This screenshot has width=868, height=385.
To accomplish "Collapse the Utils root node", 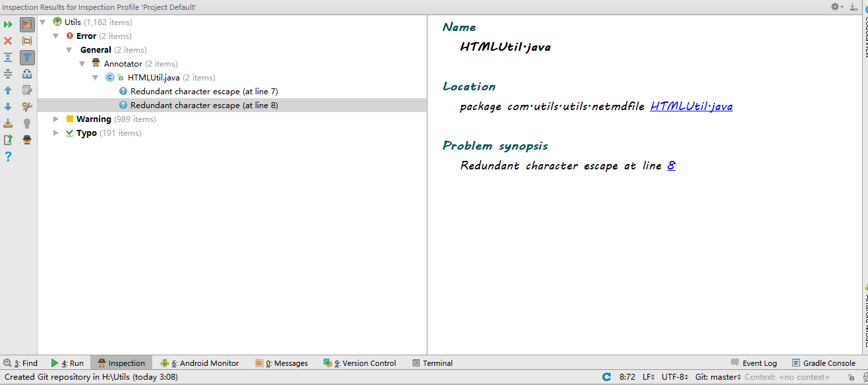I will [43, 22].
